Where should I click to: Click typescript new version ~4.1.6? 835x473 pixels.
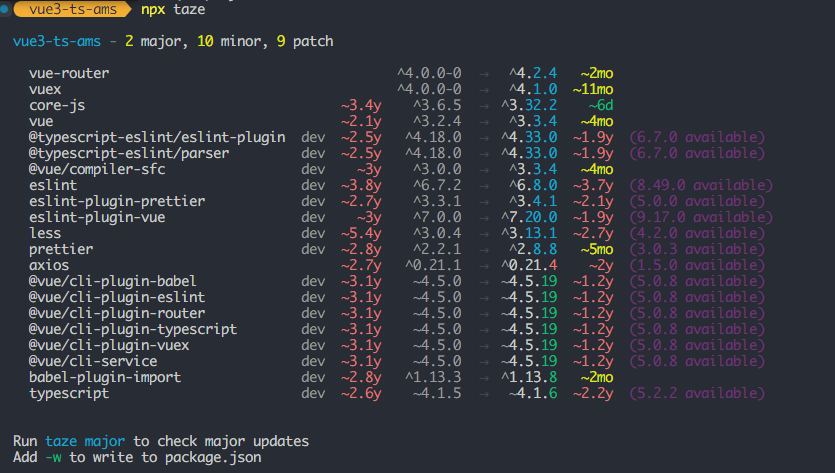[x=533, y=393]
